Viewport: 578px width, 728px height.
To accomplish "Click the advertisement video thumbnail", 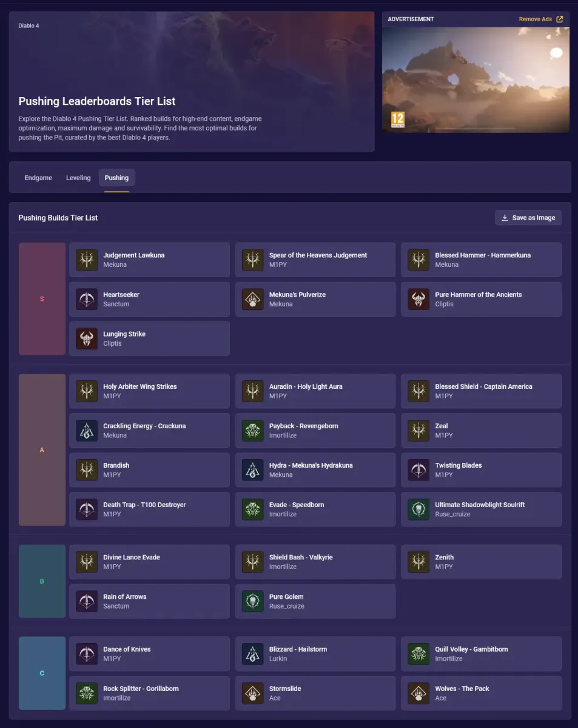I will pos(476,79).
